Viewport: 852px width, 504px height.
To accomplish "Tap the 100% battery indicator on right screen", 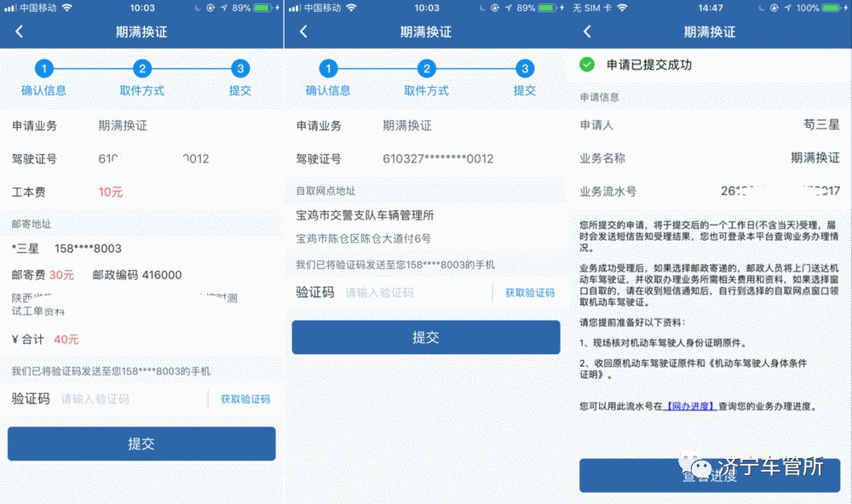I will point(821,8).
